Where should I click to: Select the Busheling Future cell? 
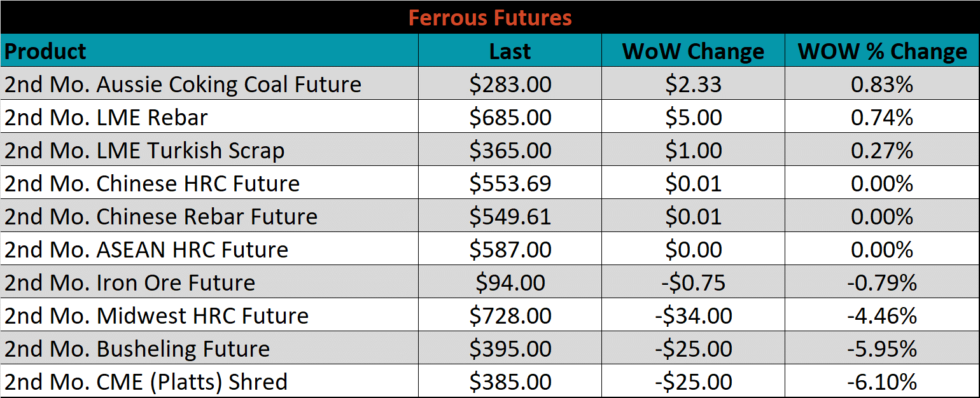[x=209, y=348]
